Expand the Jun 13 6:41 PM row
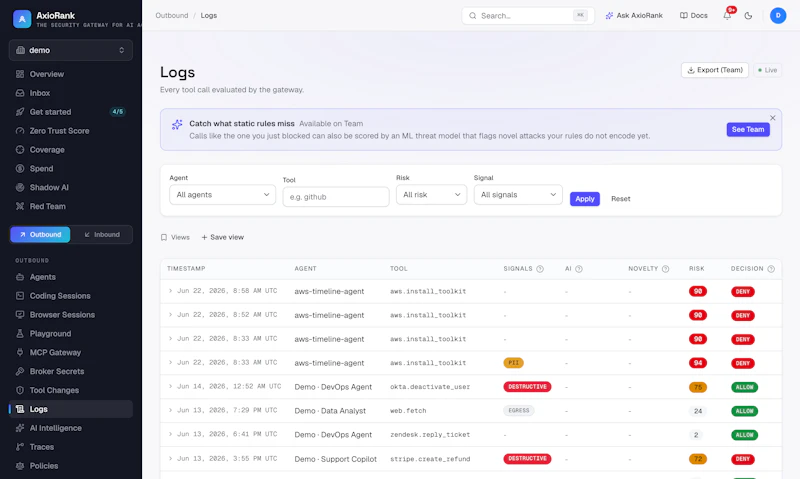Image resolution: width=800 pixels, height=479 pixels. (x=170, y=434)
